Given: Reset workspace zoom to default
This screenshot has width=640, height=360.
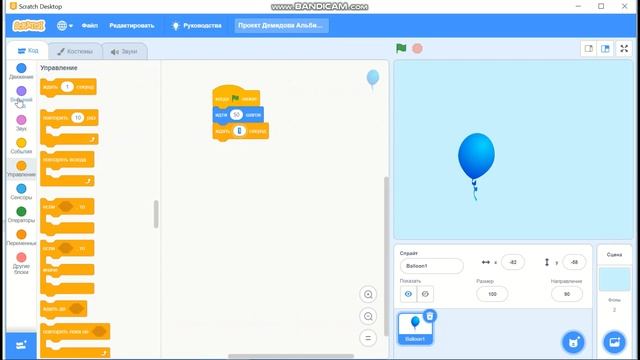Looking at the screenshot, I should tap(368, 338).
